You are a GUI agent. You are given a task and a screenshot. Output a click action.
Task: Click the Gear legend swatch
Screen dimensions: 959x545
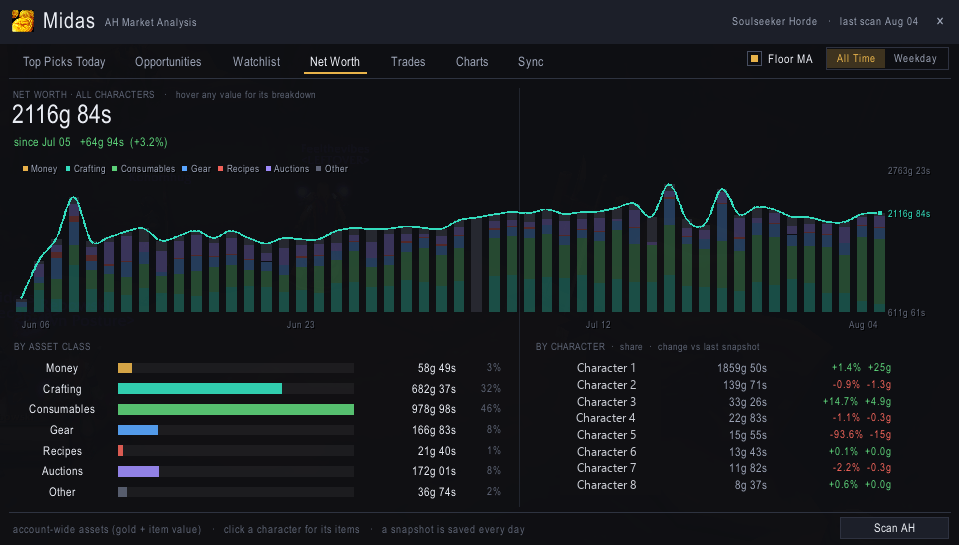pos(184,169)
